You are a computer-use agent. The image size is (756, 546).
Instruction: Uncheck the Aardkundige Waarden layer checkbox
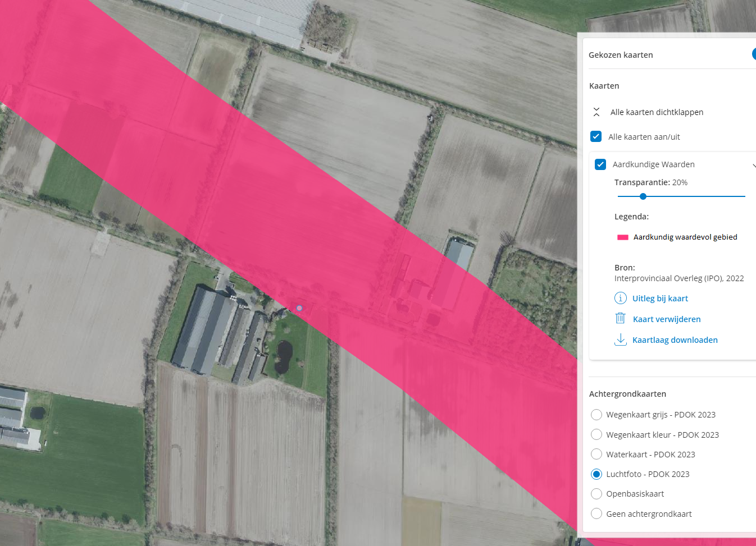600,164
